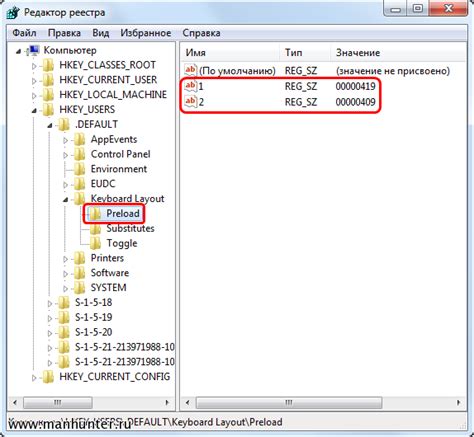Sort values by the Имя column header
The height and width of the screenshot is (437, 474).
230,53
